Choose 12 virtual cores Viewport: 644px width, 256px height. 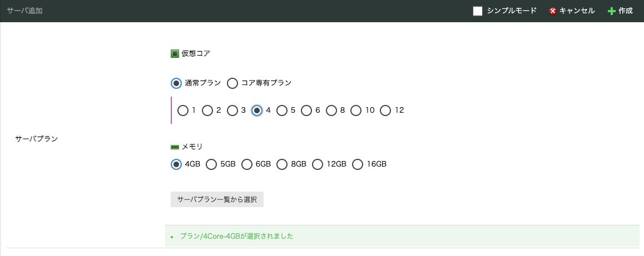pos(385,111)
